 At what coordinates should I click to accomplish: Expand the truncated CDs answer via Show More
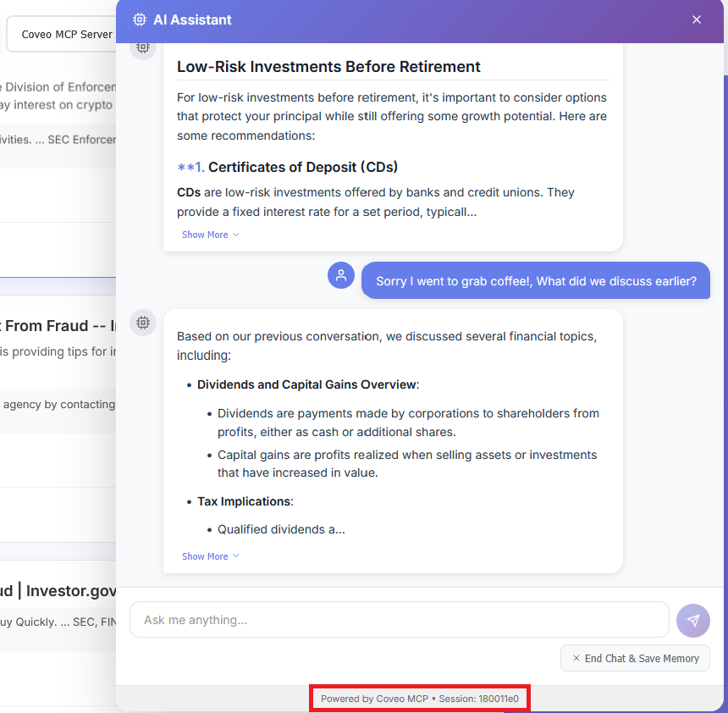pyautogui.click(x=205, y=235)
